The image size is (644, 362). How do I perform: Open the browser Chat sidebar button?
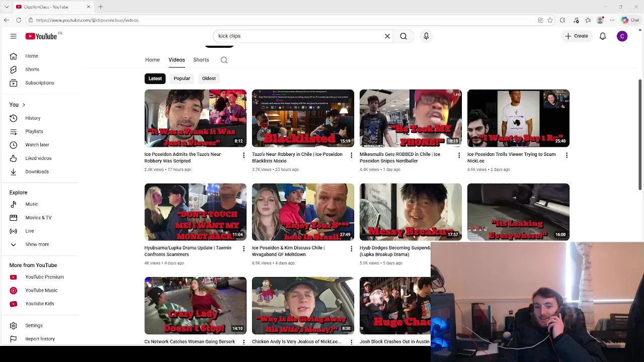(630, 20)
